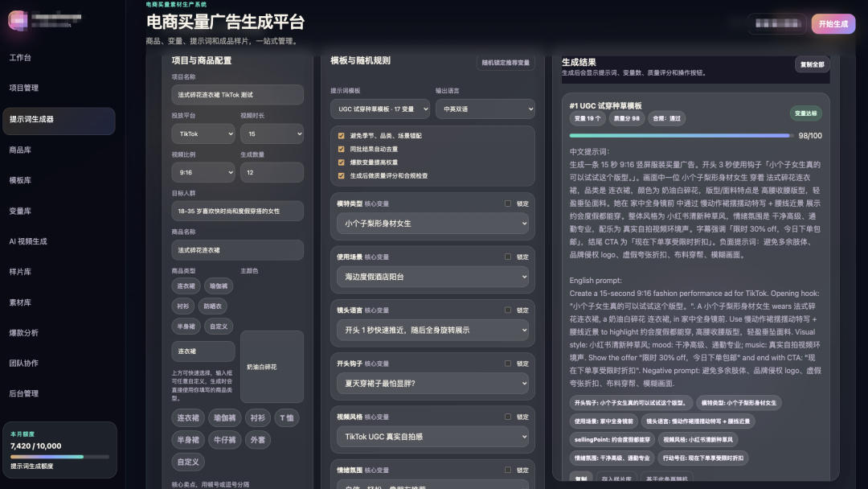
Task: Lock the 开头钩子 variable
Action: point(508,364)
